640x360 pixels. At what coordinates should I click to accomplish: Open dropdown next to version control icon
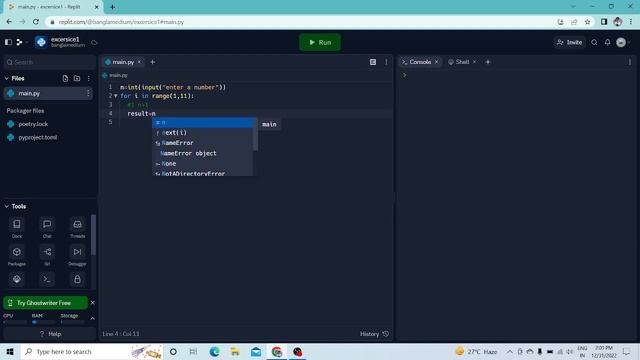pyautogui.click(x=27, y=42)
